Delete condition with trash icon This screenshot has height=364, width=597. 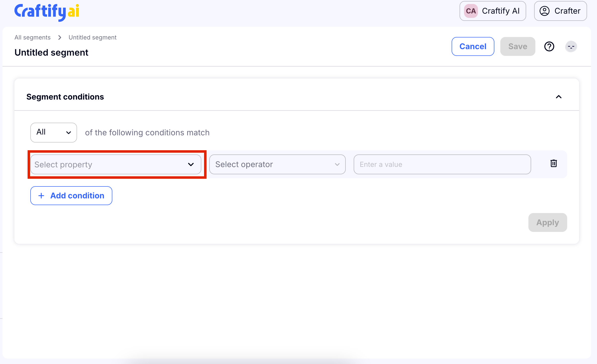tap(554, 163)
